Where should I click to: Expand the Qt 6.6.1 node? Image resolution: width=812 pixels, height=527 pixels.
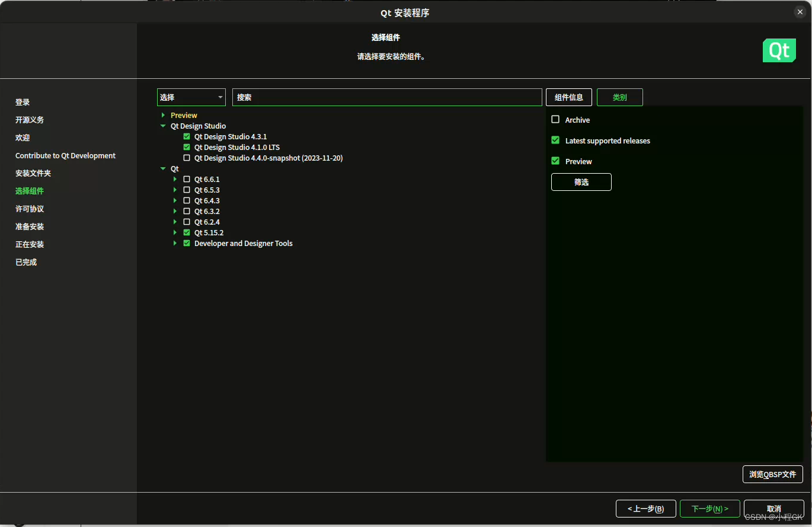tap(175, 179)
